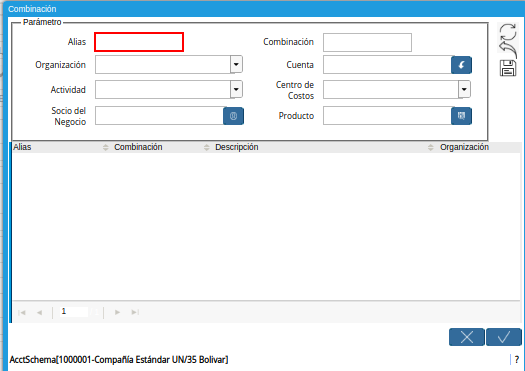Click the page number box showing 1
Screen dimensions: 525x371
[x=74, y=312]
